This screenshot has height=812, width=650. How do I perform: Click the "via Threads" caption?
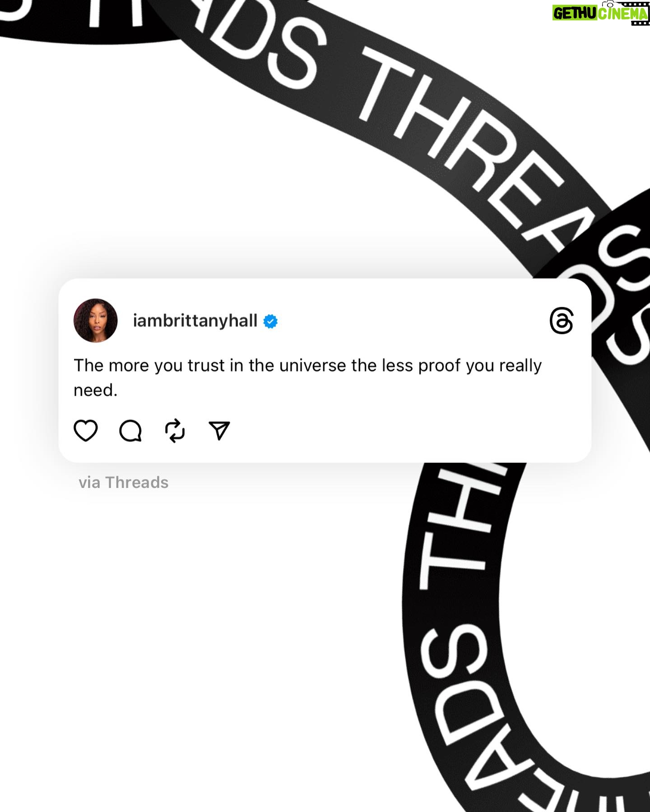pos(123,482)
